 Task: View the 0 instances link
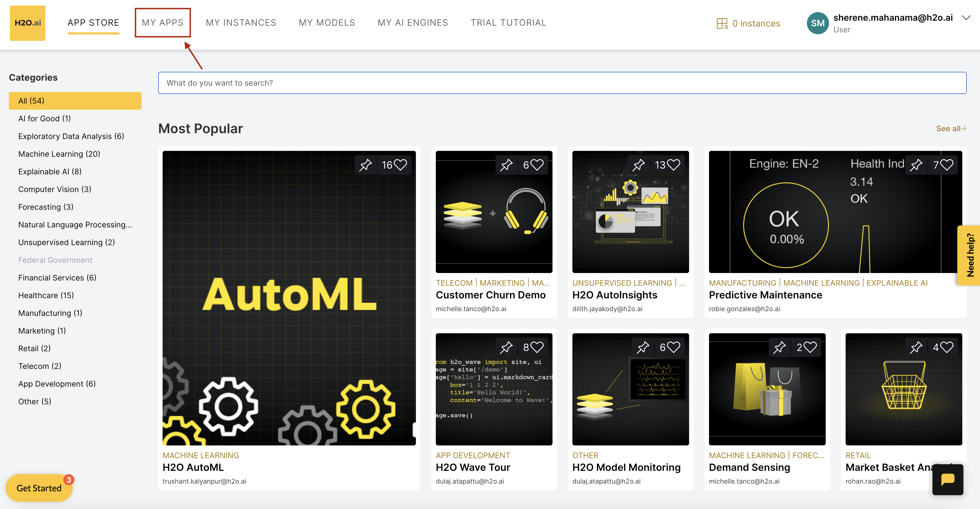(756, 23)
